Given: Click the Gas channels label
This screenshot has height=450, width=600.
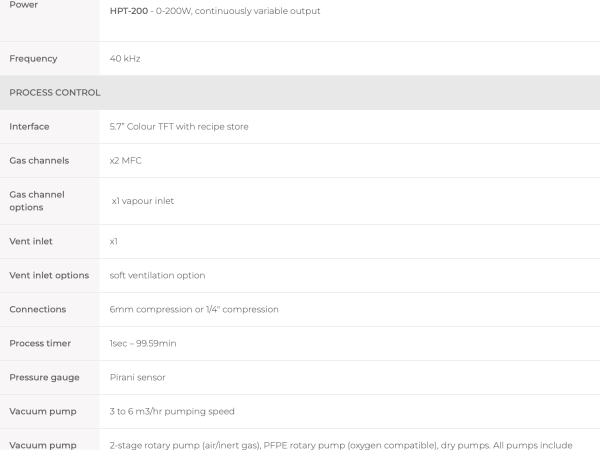Looking at the screenshot, I should point(39,161).
